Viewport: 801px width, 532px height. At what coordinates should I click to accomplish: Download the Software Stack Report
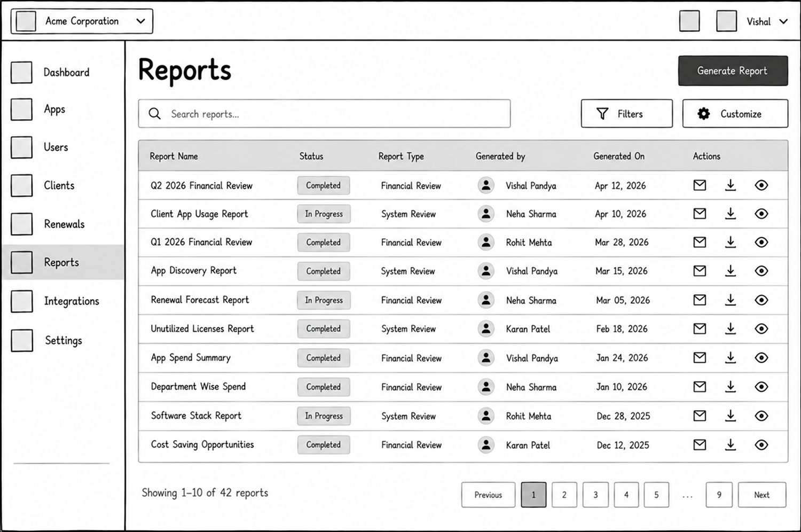coord(731,416)
